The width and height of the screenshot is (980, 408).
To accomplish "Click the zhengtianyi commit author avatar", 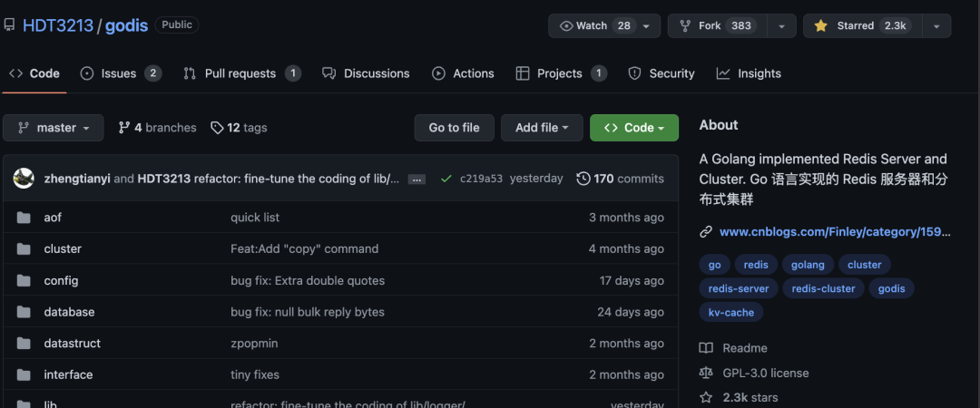I will [x=24, y=179].
